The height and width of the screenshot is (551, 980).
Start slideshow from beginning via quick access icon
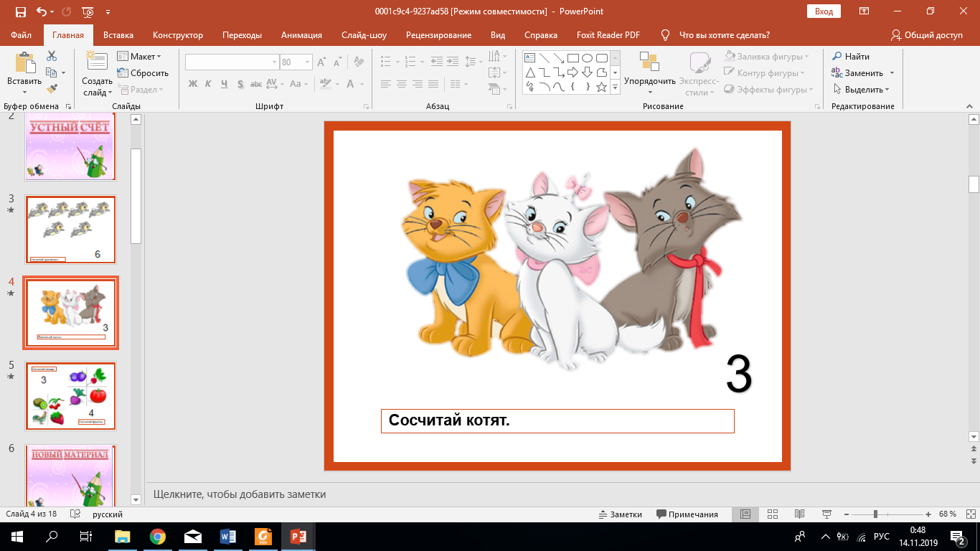tap(88, 12)
